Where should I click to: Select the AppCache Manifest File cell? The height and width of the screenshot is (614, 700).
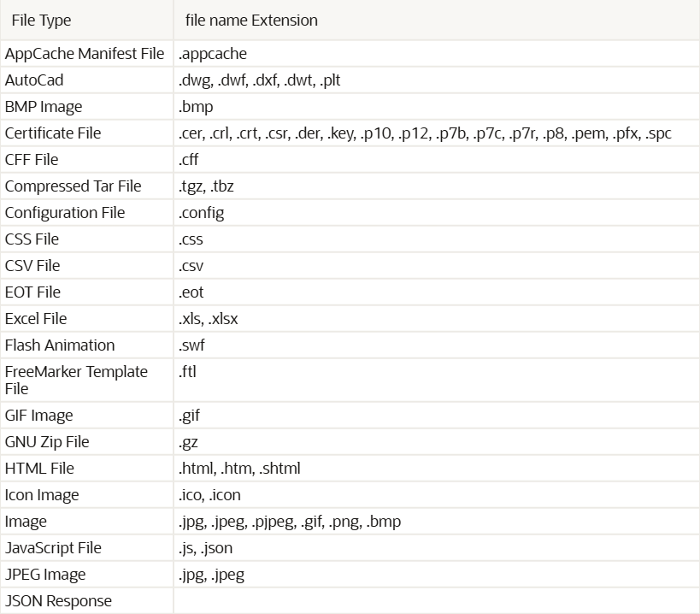(85, 54)
